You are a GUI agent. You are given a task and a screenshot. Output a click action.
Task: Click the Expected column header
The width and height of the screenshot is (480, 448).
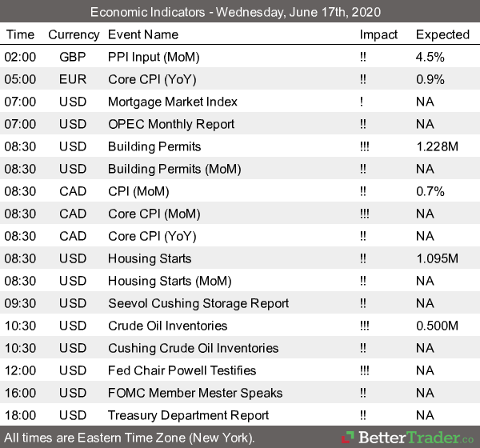click(442, 34)
